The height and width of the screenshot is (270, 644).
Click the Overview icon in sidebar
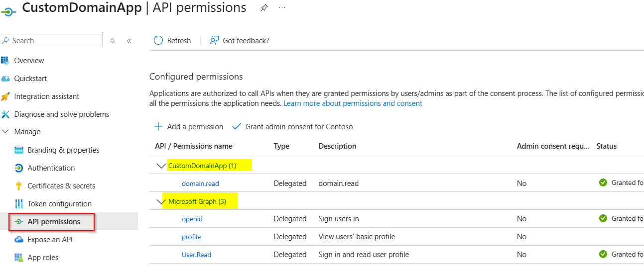pos(5,61)
